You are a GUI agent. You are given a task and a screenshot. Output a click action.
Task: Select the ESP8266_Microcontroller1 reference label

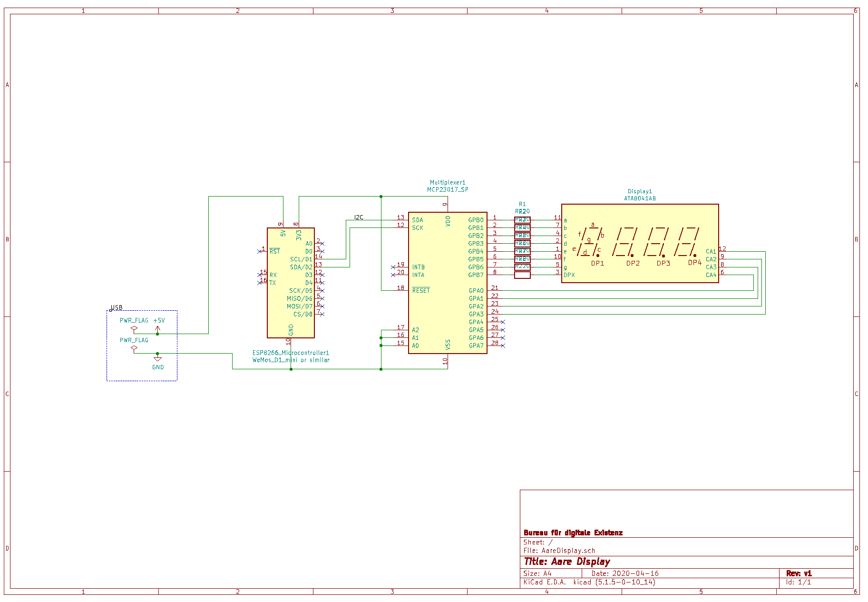click(x=291, y=353)
